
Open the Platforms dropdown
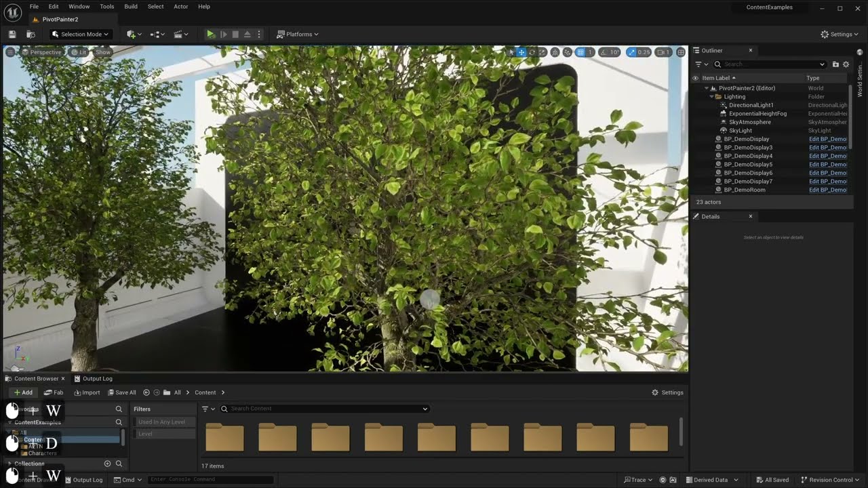(x=298, y=34)
